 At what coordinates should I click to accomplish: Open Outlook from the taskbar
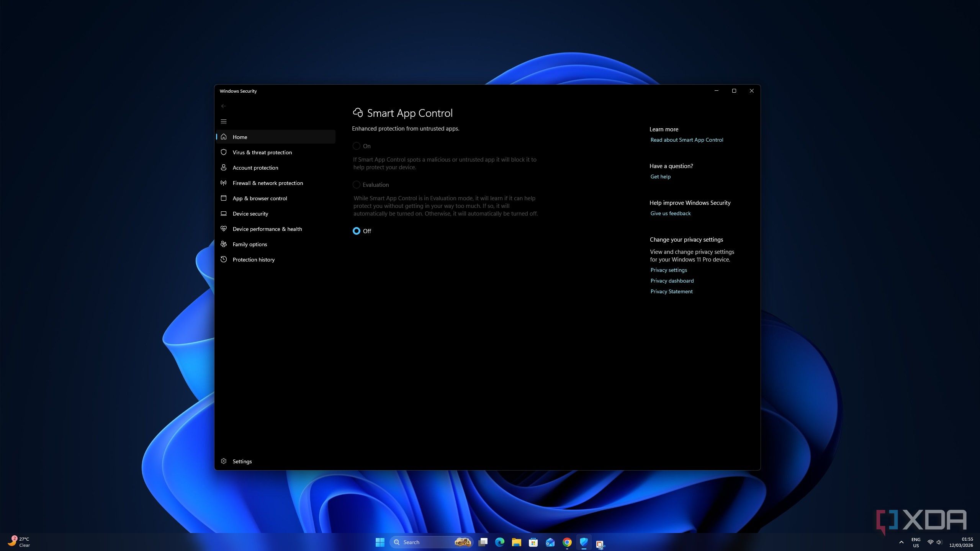550,542
